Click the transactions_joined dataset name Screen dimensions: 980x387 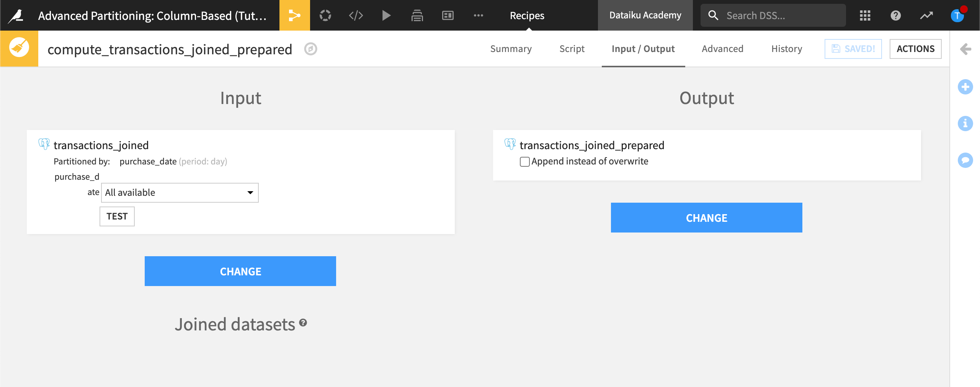tap(101, 145)
